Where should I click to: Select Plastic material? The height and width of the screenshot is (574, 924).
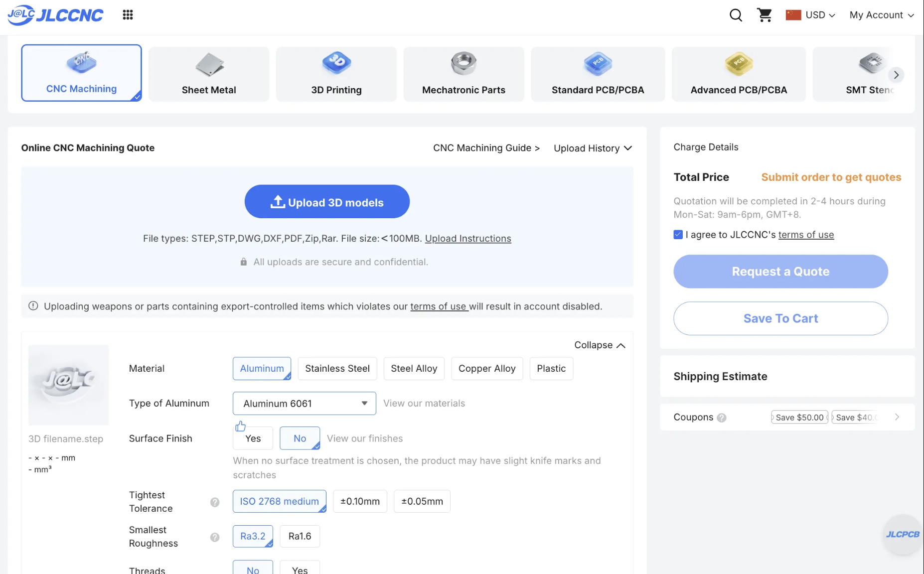tap(551, 369)
